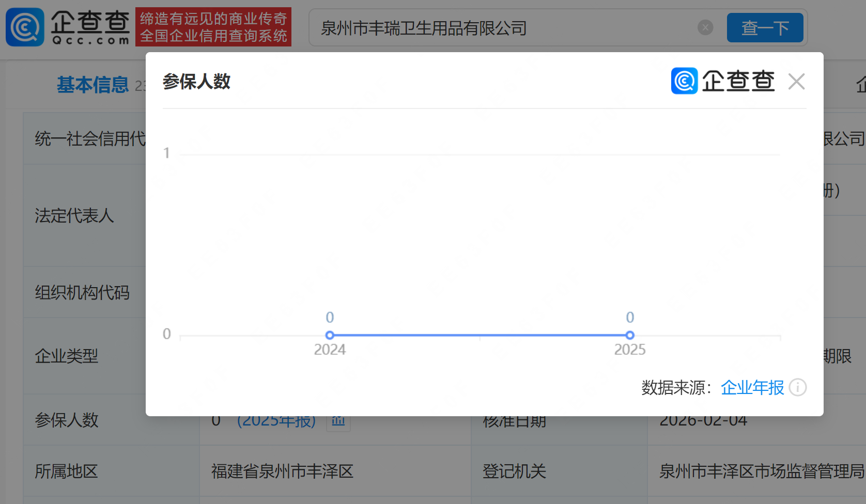866x504 pixels.
Task: Click the Qcc.com logo icon in header
Action: click(25, 27)
